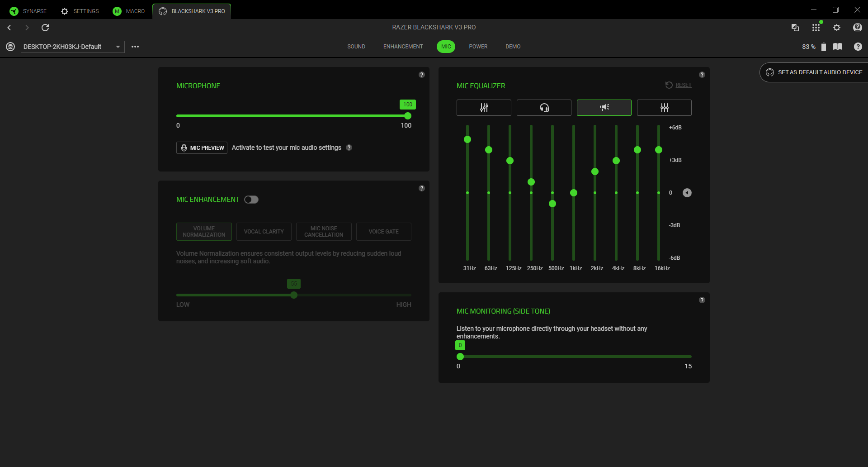Click the round arrow button beside 0 dB

tap(687, 193)
